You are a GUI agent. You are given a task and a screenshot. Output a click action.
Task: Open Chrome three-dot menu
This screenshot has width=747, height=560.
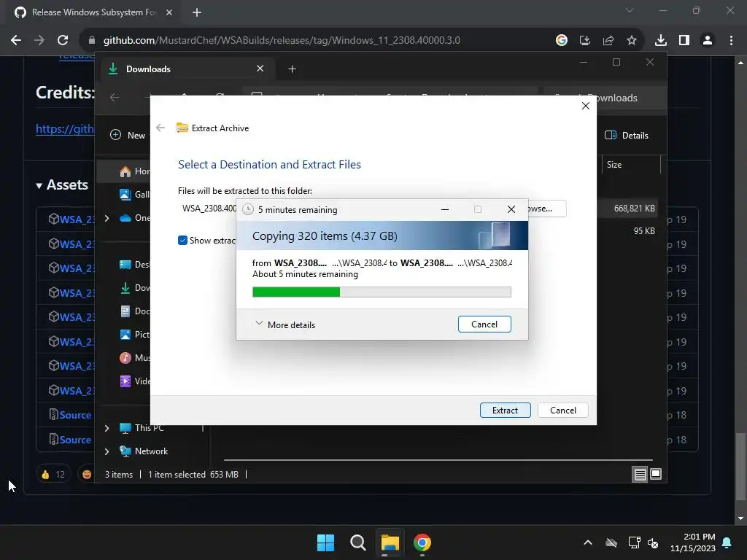pyautogui.click(x=731, y=41)
